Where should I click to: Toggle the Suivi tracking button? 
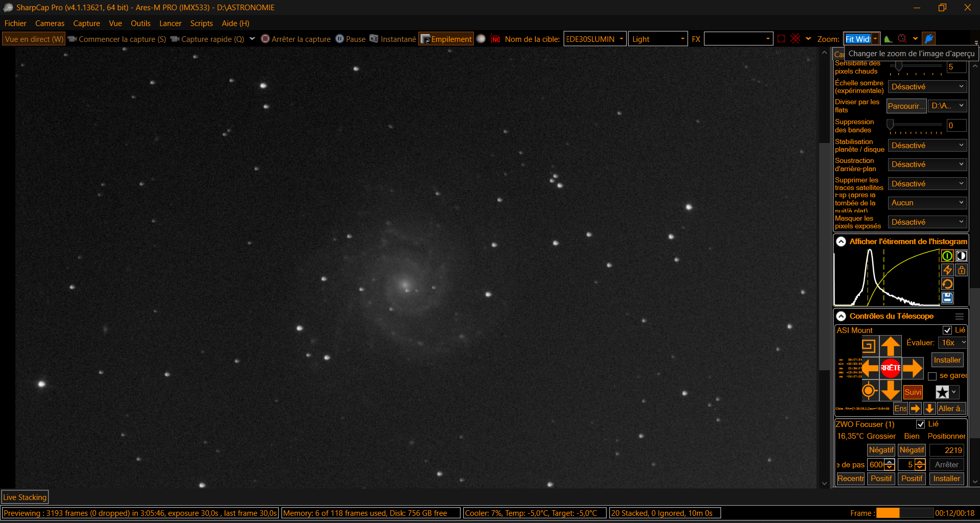coord(913,392)
